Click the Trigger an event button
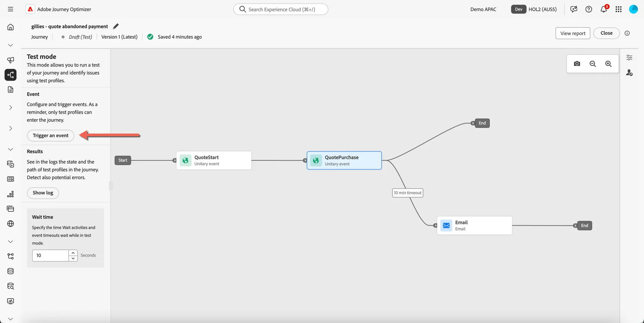This screenshot has height=323, width=644. pyautogui.click(x=51, y=135)
